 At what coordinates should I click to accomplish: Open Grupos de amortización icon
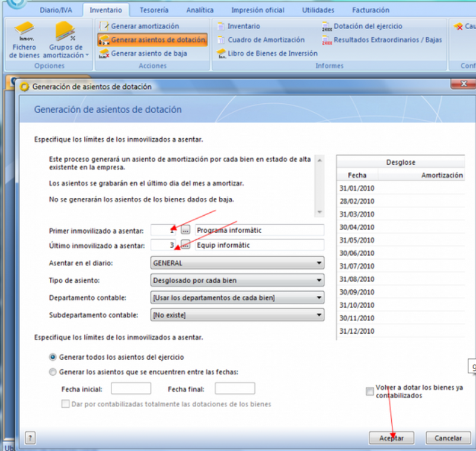pos(65,34)
